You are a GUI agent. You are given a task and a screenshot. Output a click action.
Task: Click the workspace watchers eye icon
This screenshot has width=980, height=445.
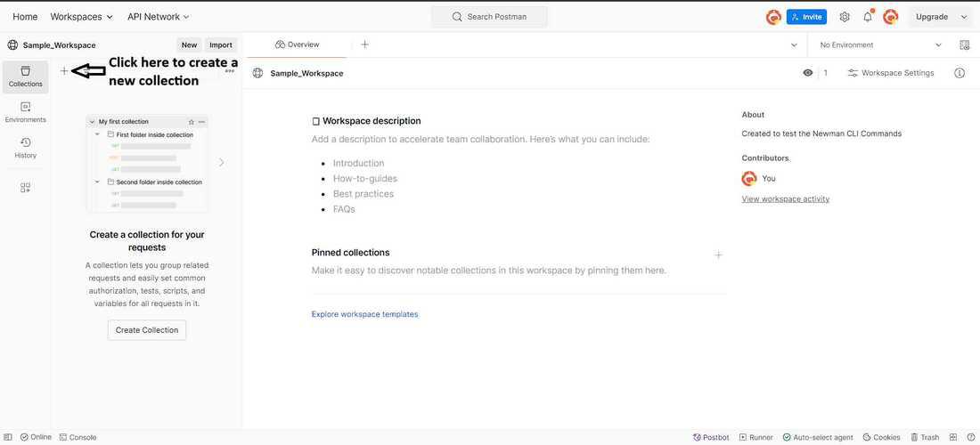point(807,73)
